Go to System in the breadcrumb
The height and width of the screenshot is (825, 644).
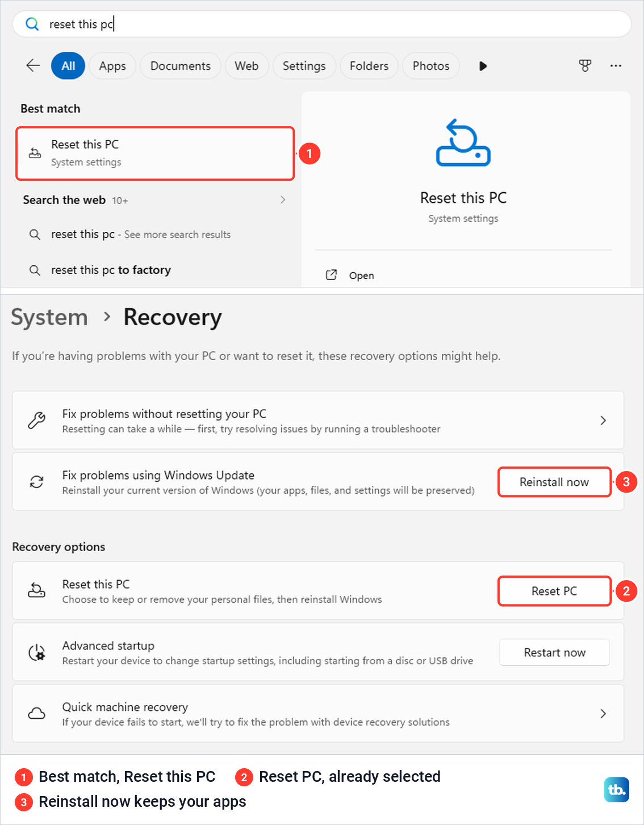coord(49,317)
